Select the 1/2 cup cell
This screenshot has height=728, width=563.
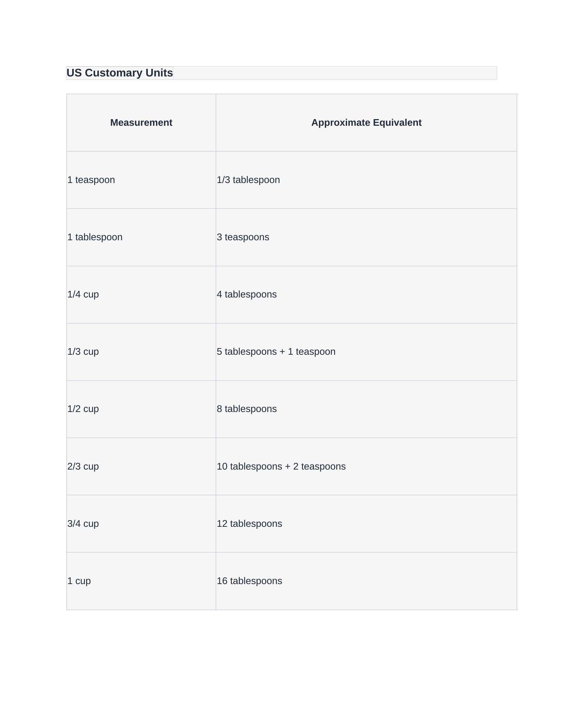tap(141, 409)
